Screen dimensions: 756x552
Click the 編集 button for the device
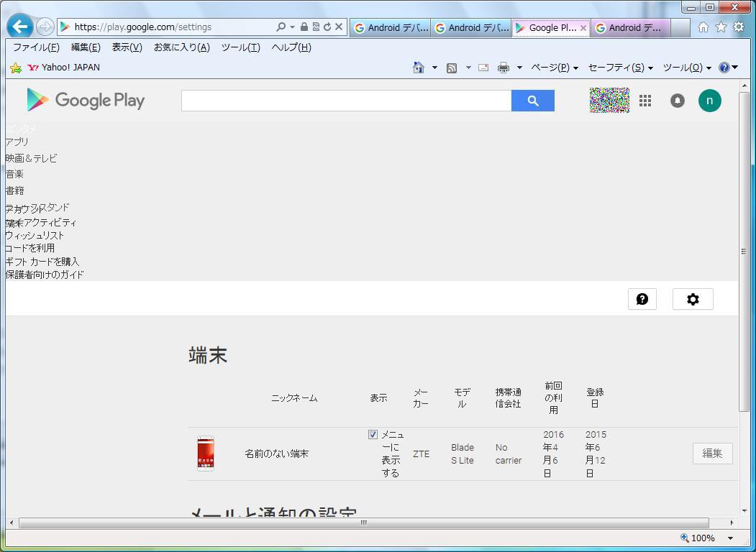[712, 454]
